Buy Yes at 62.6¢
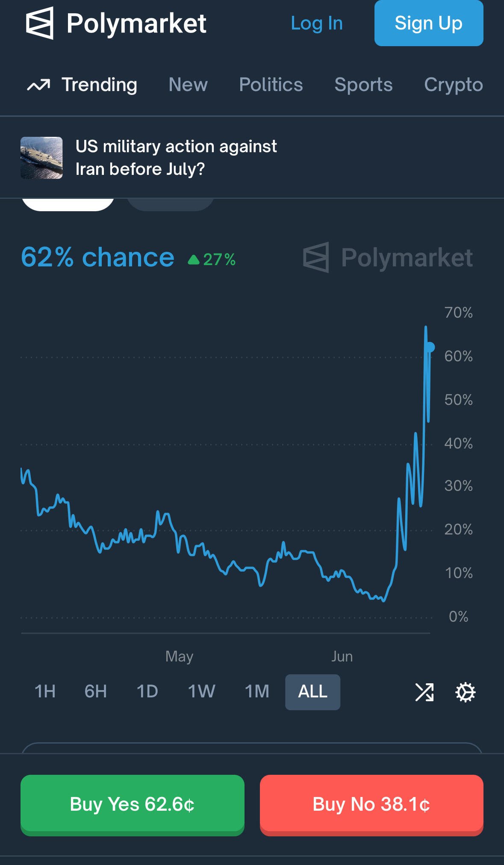 pos(133,805)
